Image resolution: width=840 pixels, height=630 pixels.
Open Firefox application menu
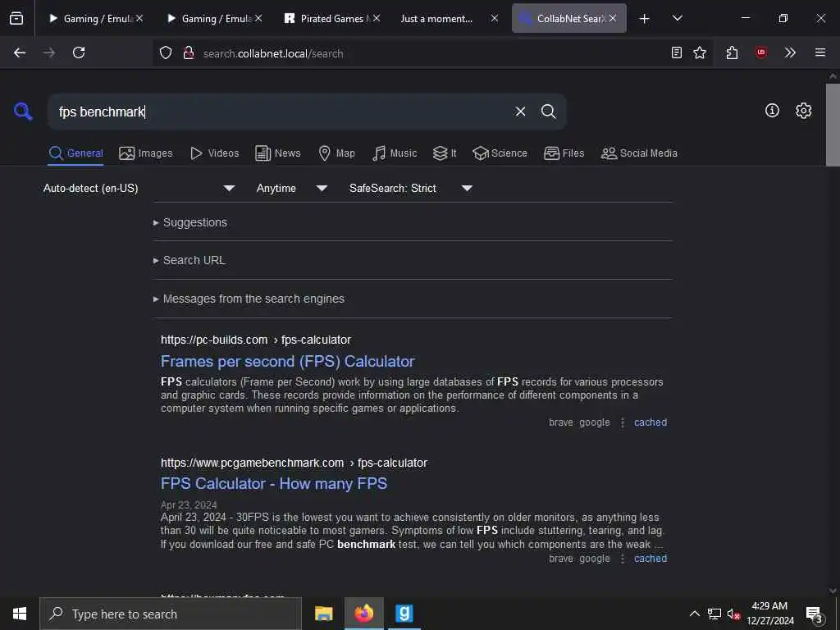click(820, 52)
